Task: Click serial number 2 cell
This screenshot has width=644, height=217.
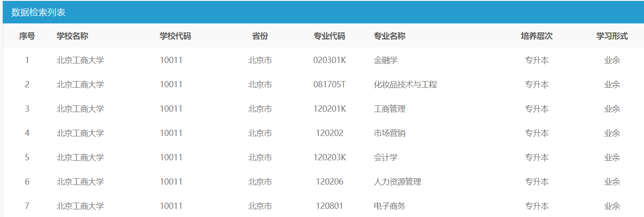Action: click(27, 84)
